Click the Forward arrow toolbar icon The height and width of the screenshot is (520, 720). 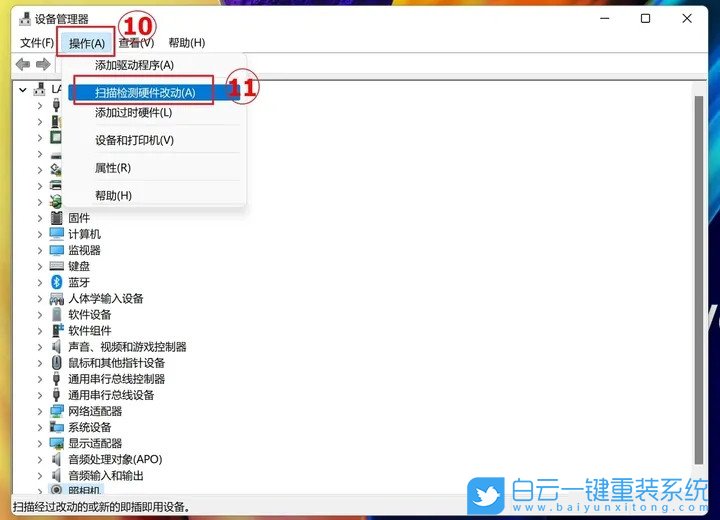[43, 64]
